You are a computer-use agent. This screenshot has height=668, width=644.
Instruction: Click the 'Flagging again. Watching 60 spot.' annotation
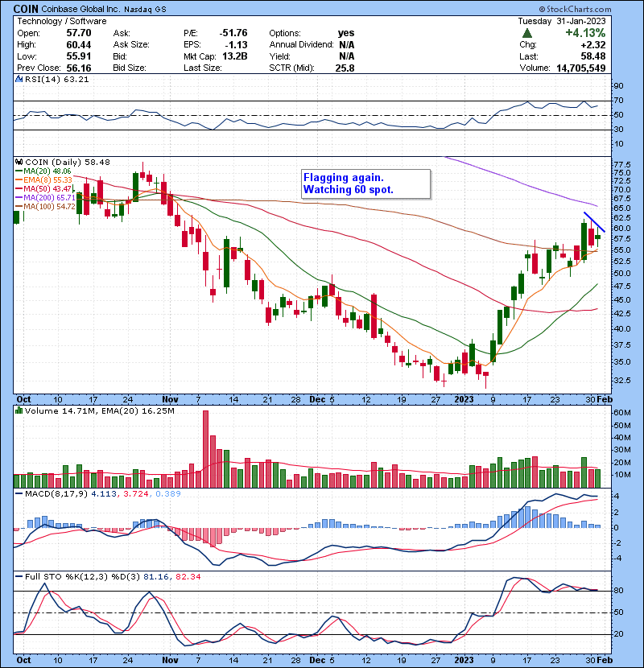tap(365, 183)
